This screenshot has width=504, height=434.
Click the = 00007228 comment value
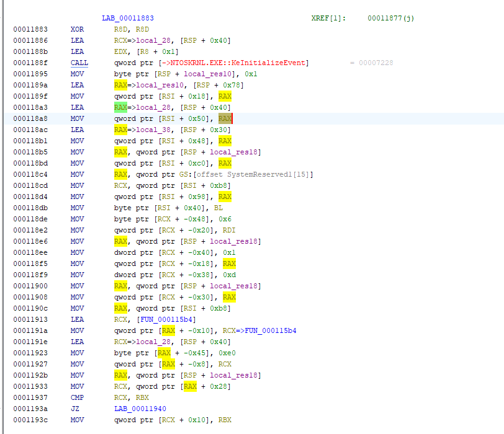click(x=371, y=63)
